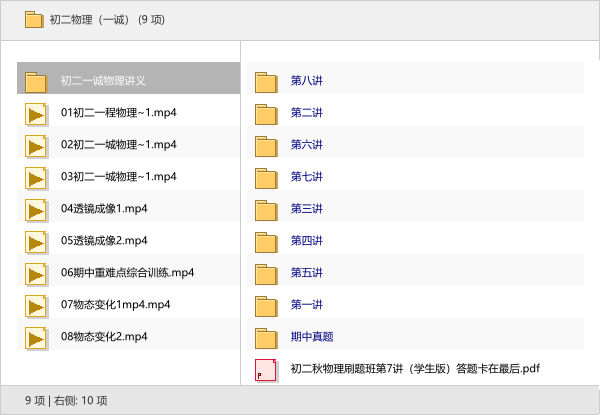Click the PDF icon for 初二秋物理刷题班第7讲
The height and width of the screenshot is (415, 600).
266,369
